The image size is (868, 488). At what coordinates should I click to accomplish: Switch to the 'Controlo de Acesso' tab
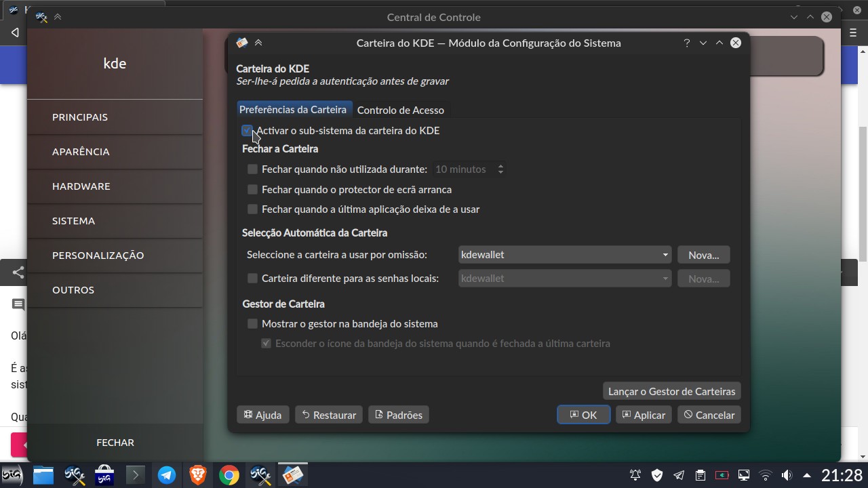401,110
